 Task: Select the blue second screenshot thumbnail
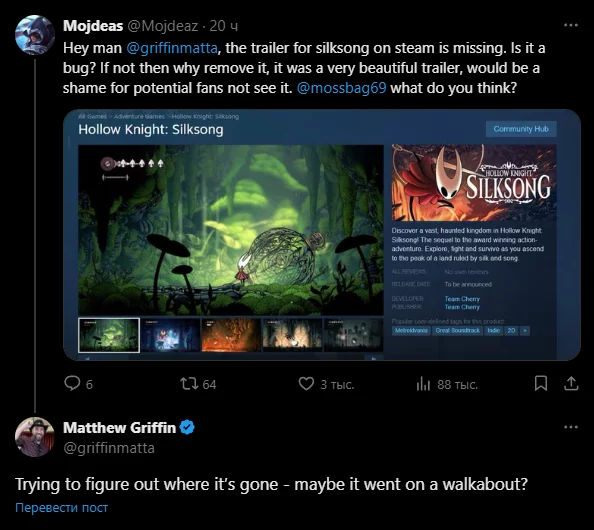click(x=170, y=335)
